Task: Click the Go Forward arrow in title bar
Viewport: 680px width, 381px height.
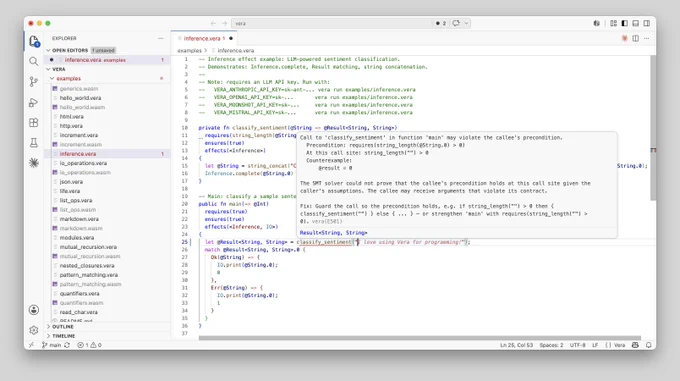Action: [224, 23]
